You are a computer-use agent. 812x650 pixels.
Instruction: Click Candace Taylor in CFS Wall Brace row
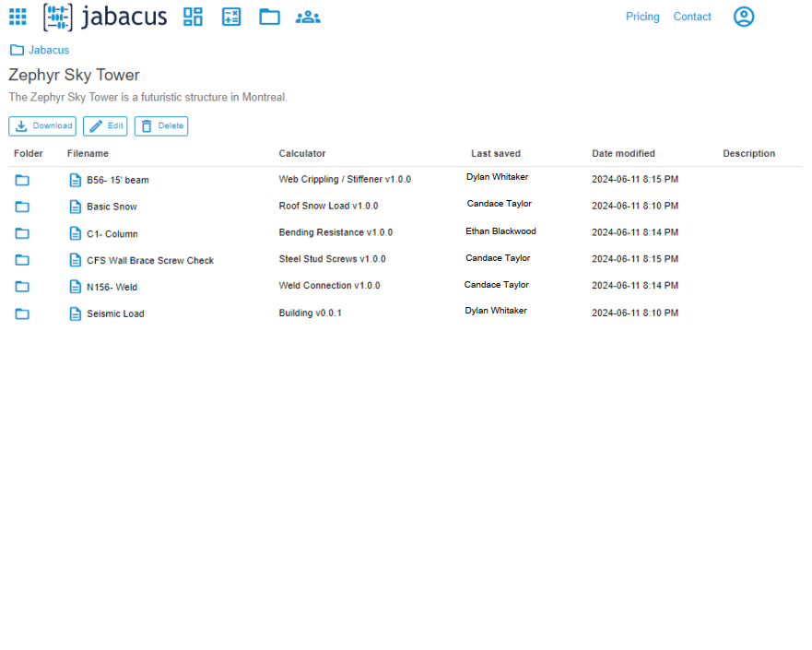tap(498, 258)
